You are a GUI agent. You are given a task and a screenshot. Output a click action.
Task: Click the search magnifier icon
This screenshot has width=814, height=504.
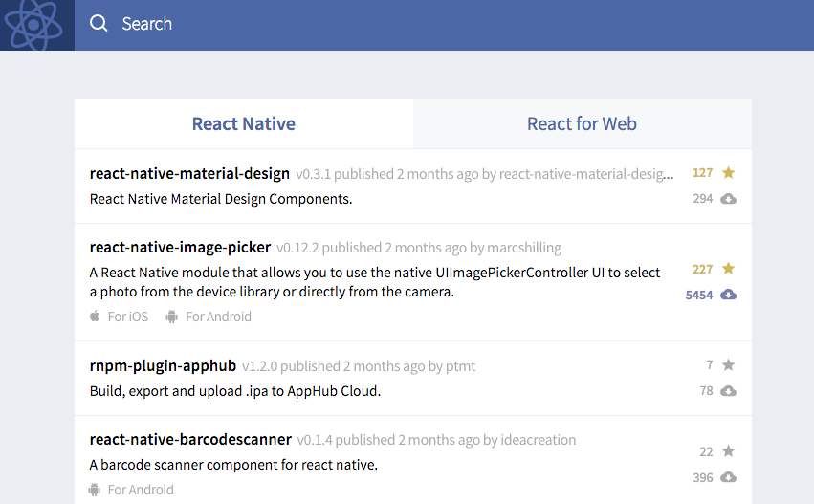(x=99, y=23)
